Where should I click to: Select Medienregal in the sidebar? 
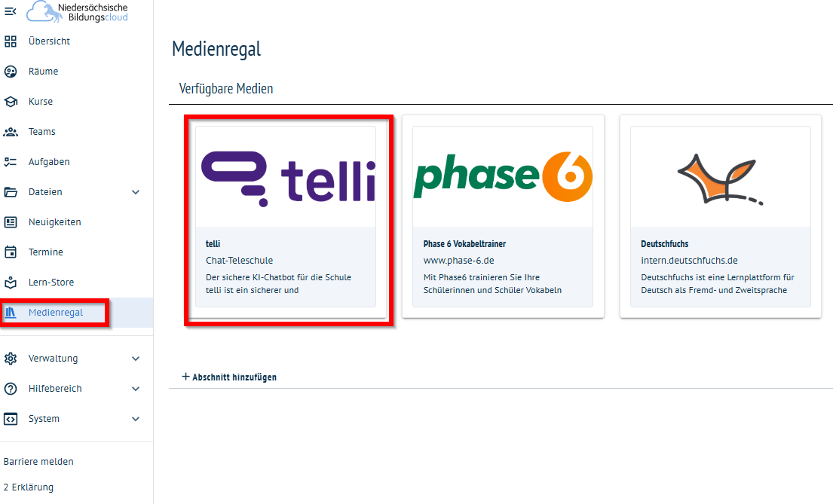pos(56,313)
